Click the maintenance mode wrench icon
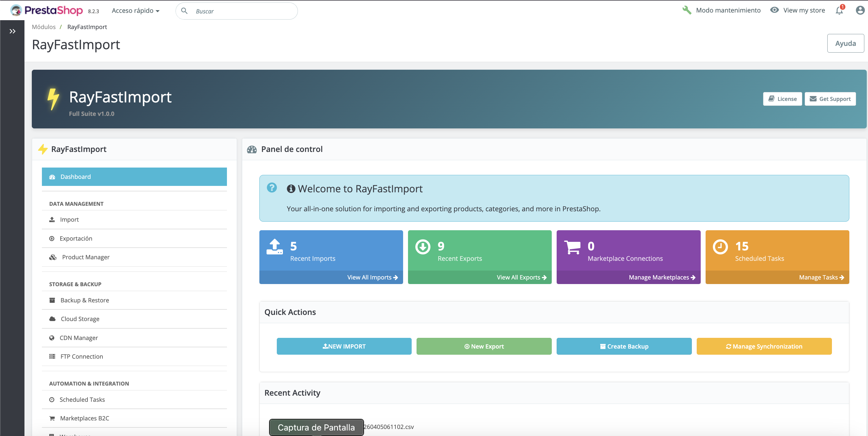Viewport: 868px width, 436px height. [x=686, y=10]
